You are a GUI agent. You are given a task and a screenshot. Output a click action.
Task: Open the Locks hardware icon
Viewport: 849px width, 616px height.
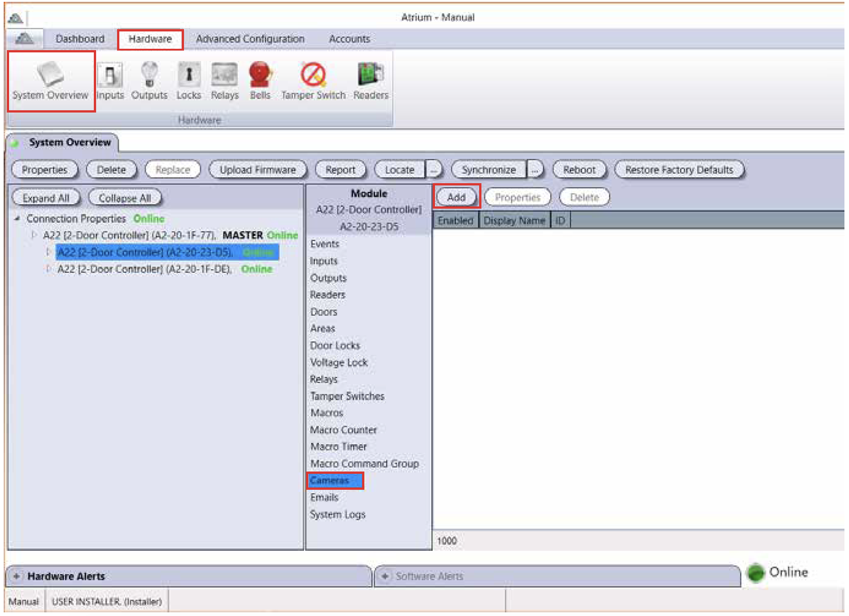click(189, 81)
